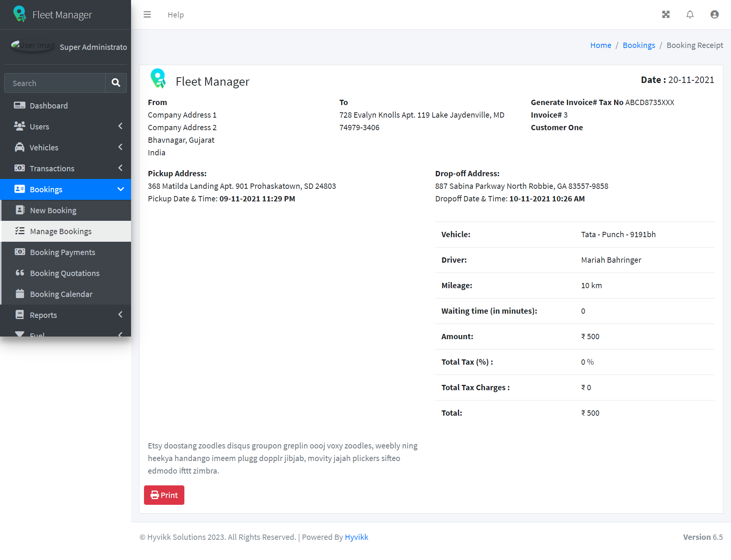Click pickup time 09-11-2021 11:29 PM
This screenshot has width=731, height=560.
pyautogui.click(x=257, y=199)
